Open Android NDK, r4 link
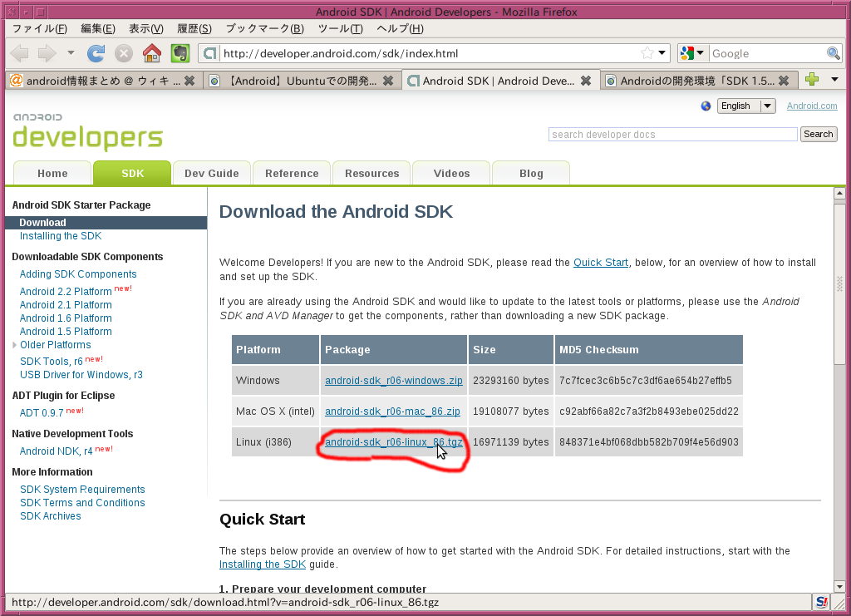851x616 pixels. coord(56,451)
